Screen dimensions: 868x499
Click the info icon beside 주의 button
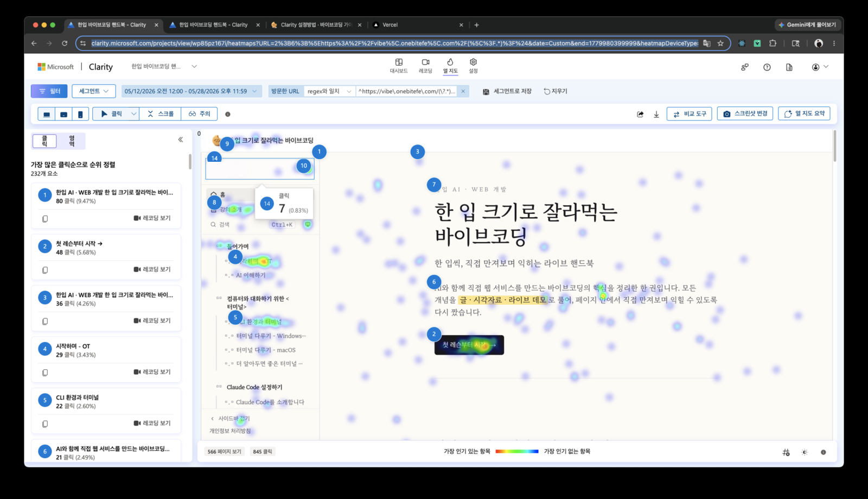pyautogui.click(x=228, y=114)
